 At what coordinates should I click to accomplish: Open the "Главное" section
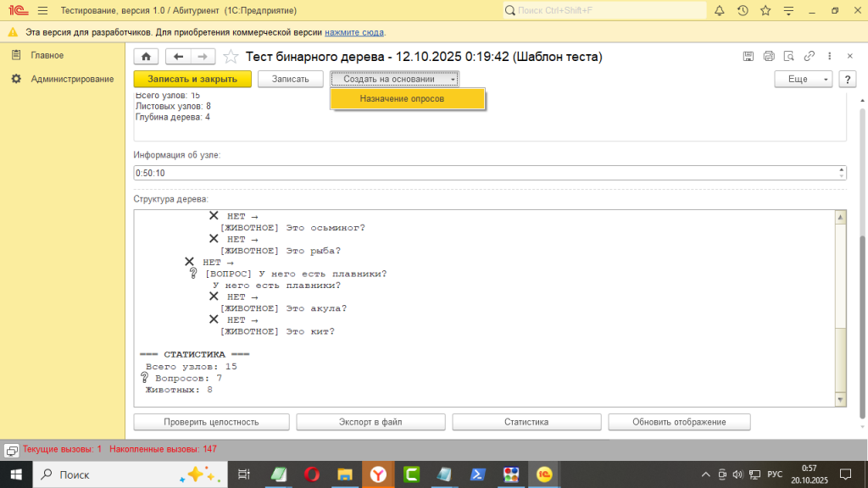pos(47,55)
